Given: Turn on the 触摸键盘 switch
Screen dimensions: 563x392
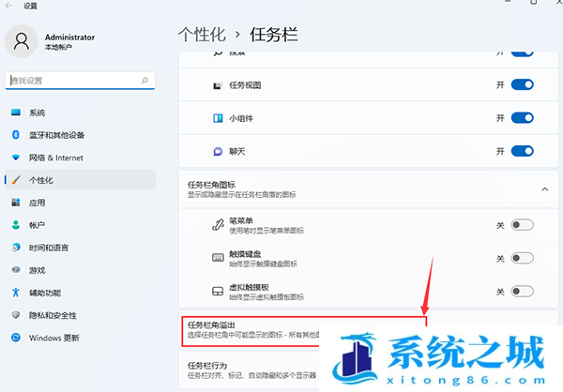Looking at the screenshot, I should point(522,257).
